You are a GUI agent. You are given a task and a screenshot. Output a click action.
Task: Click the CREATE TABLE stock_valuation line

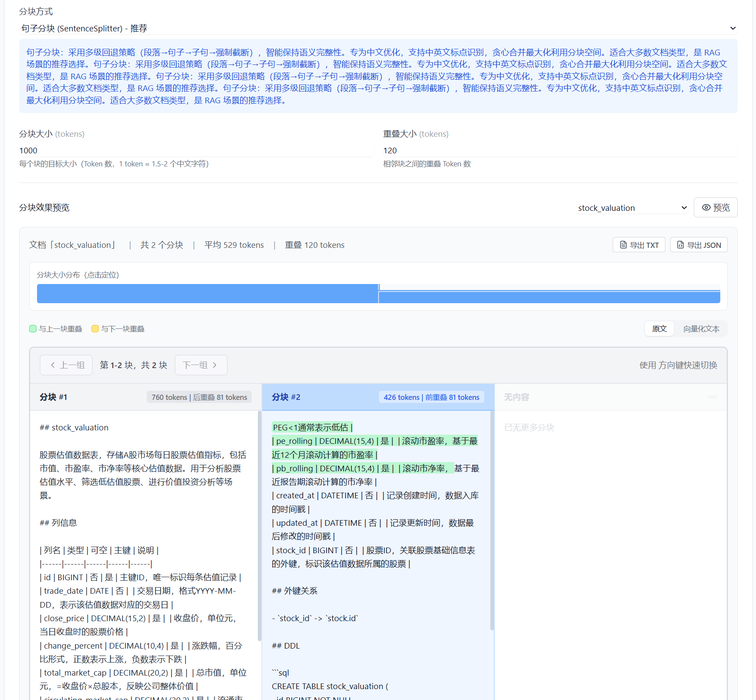pyautogui.click(x=330, y=686)
